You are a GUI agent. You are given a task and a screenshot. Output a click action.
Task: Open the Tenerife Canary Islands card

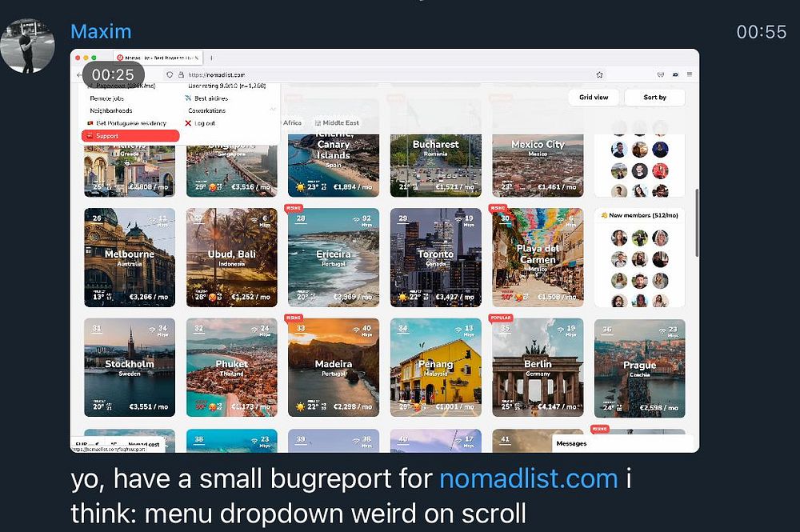point(334,166)
